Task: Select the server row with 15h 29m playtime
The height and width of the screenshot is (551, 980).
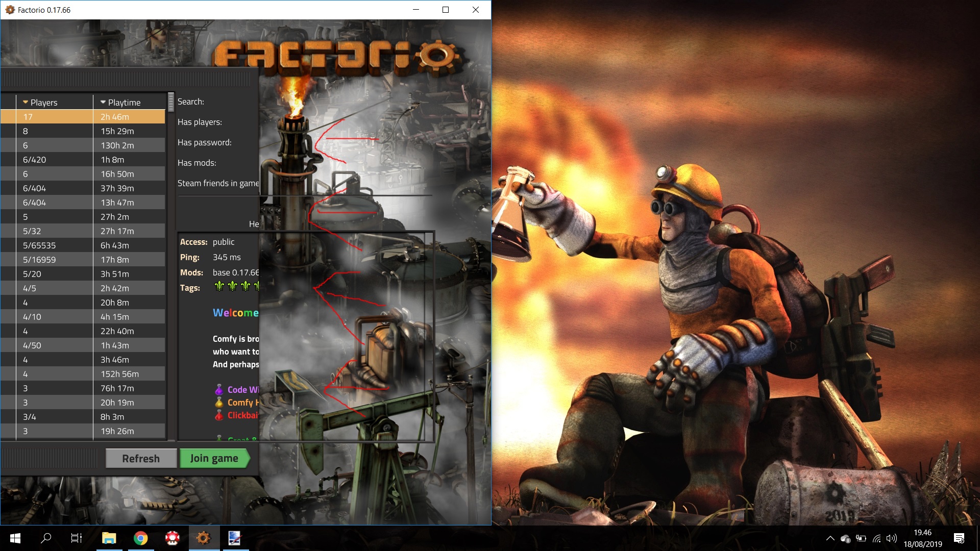Action: pyautogui.click(x=83, y=131)
